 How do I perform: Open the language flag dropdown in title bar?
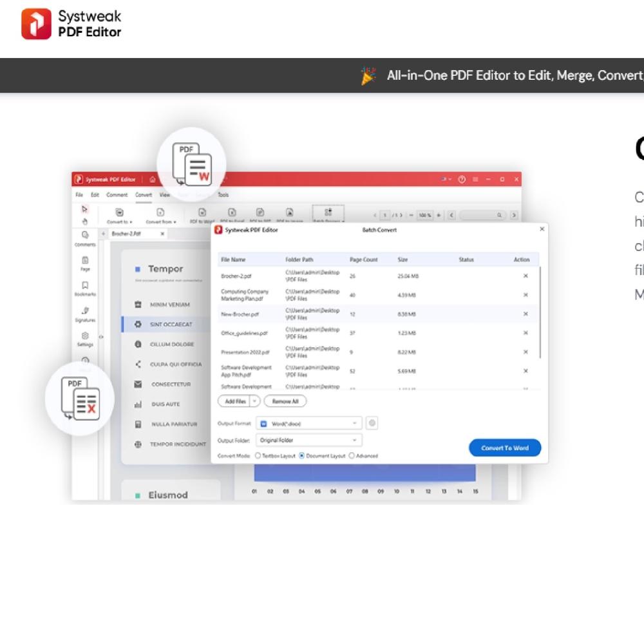coord(446,180)
